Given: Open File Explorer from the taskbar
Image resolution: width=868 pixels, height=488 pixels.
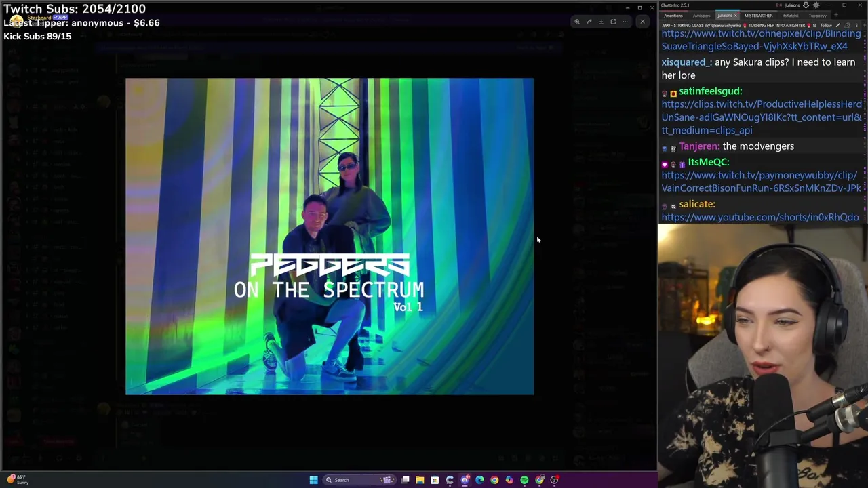Looking at the screenshot, I should 420,480.
